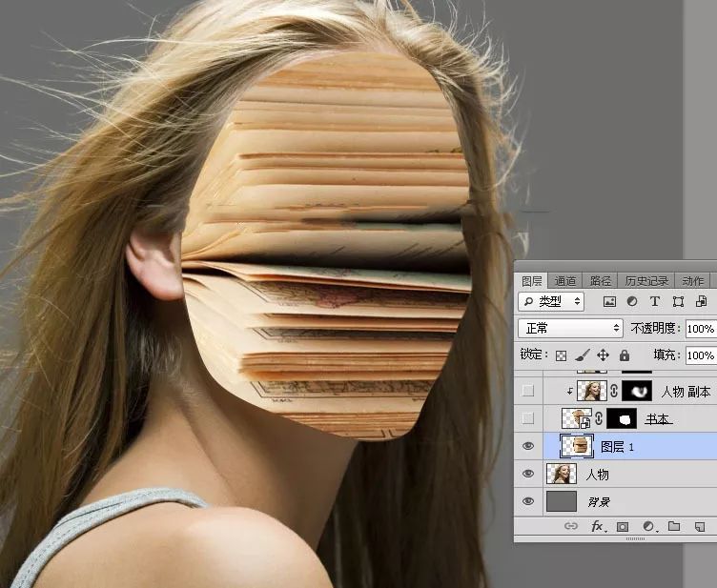The image size is (717, 588).
Task: Lock image pixels brush icon
Action: [583, 355]
